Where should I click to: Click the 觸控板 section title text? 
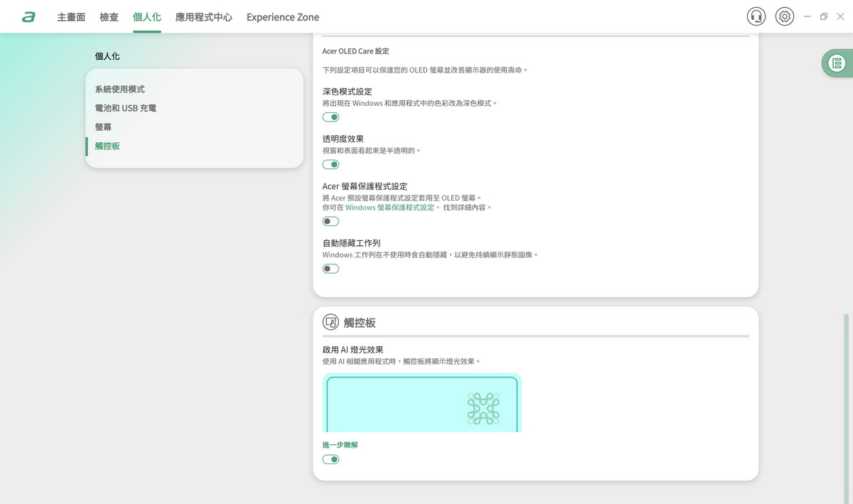(360, 323)
